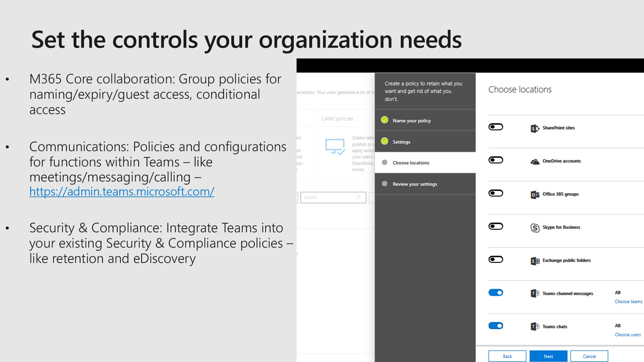This screenshot has height=362, width=644.
Task: Select the Choose locations step
Action: point(425,163)
